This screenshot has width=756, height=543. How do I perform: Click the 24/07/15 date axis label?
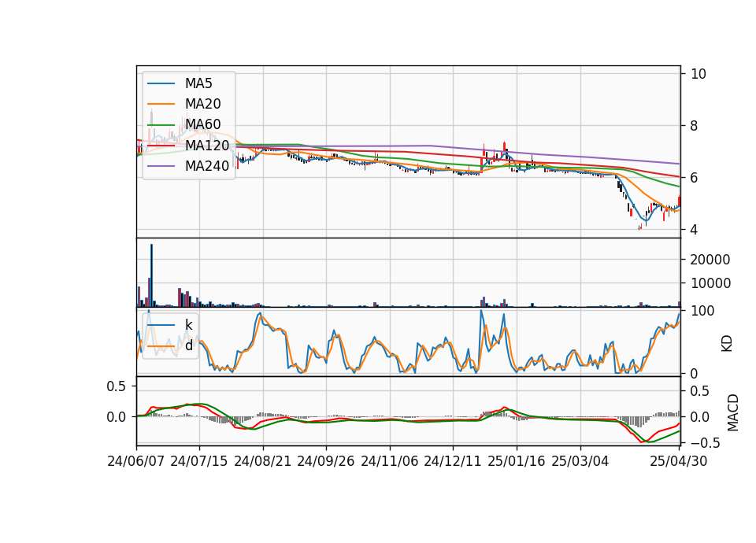(x=199, y=461)
